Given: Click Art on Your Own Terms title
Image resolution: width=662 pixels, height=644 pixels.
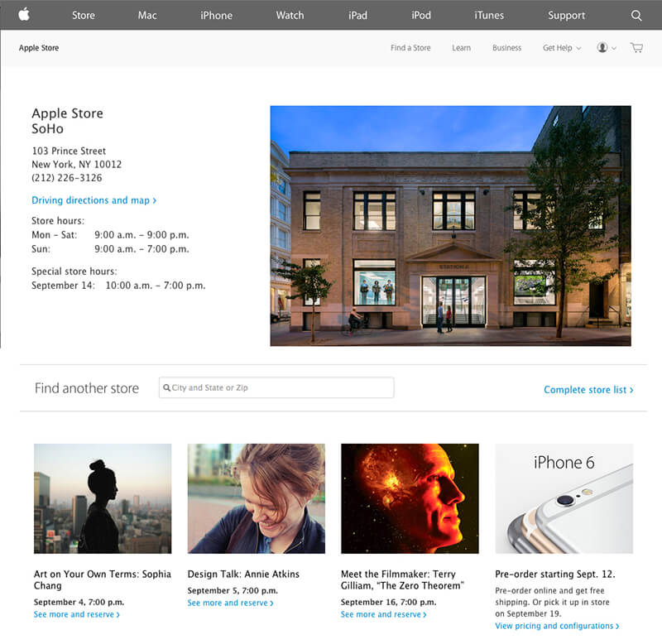Looking at the screenshot, I should tap(103, 579).
